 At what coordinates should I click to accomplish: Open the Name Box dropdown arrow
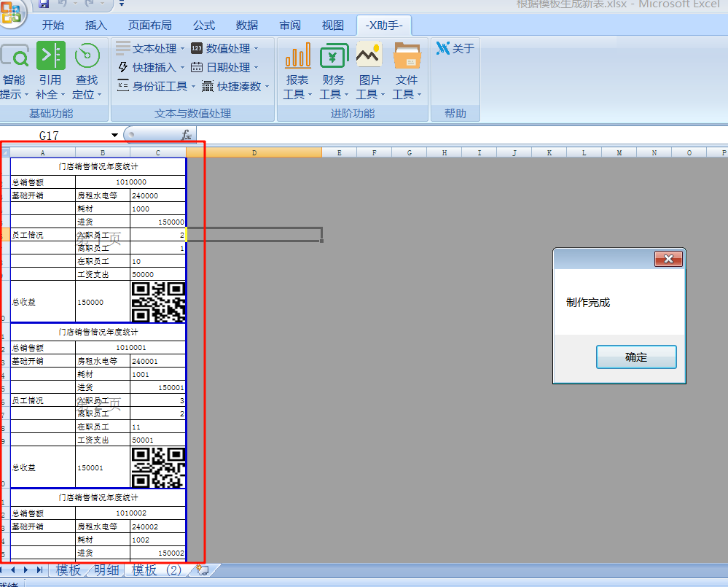[114, 136]
